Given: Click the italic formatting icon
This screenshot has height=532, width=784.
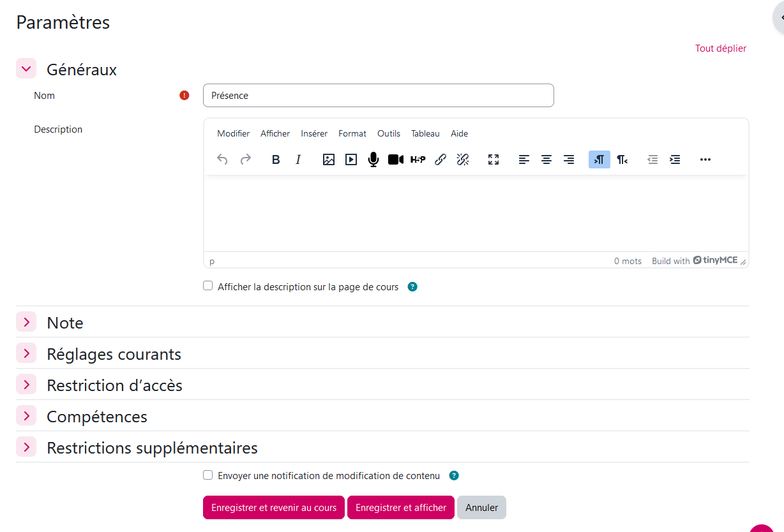Looking at the screenshot, I should 298,159.
